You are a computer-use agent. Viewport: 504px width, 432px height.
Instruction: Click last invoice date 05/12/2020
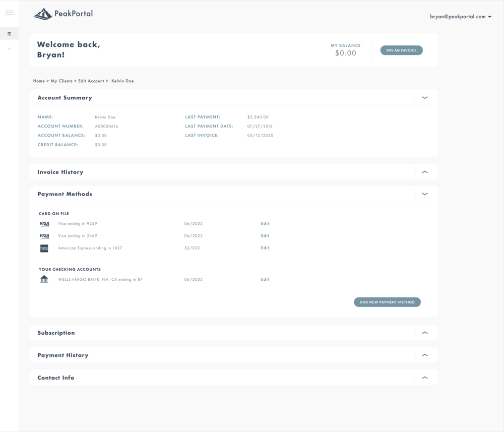(260, 136)
